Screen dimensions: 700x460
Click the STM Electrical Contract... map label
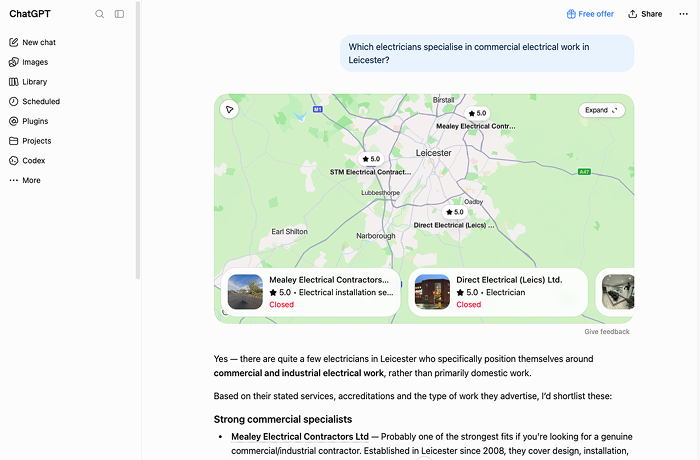[x=371, y=172]
